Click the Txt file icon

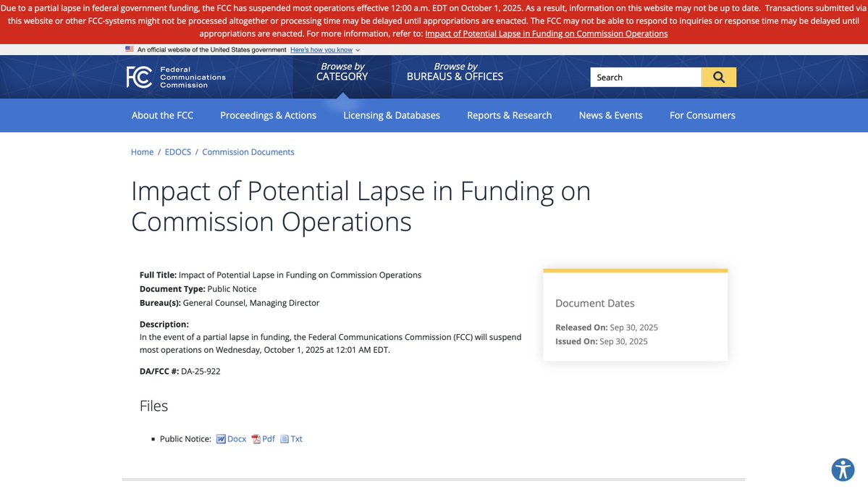285,439
